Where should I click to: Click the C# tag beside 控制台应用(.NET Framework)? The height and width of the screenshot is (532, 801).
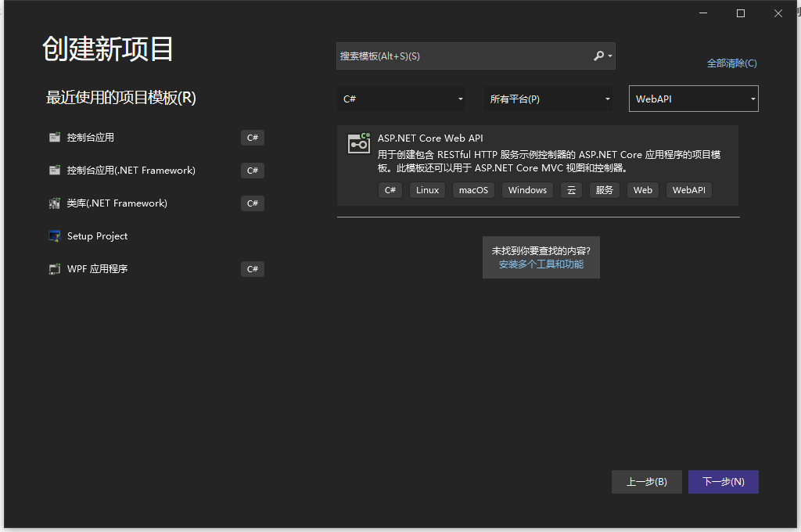pos(253,171)
